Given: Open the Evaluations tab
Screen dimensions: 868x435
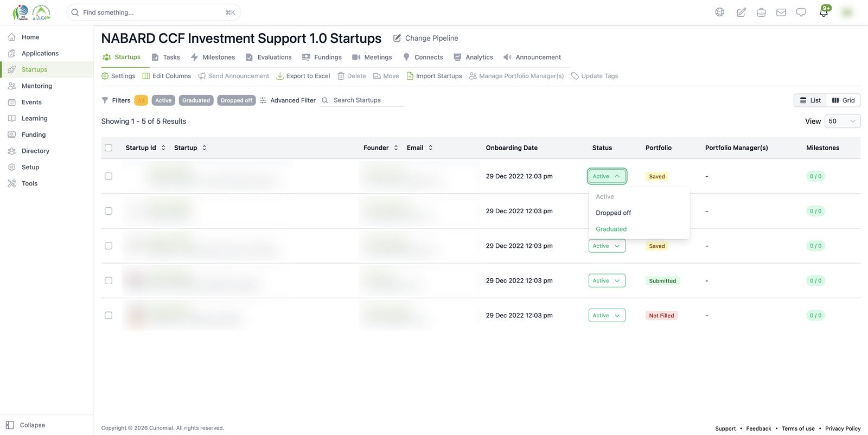Looking at the screenshot, I should pyautogui.click(x=269, y=57).
